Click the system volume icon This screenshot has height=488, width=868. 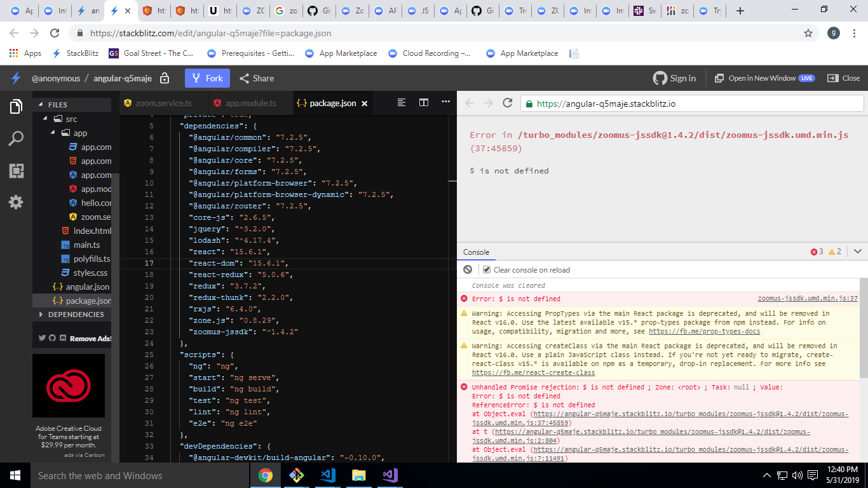797,475
